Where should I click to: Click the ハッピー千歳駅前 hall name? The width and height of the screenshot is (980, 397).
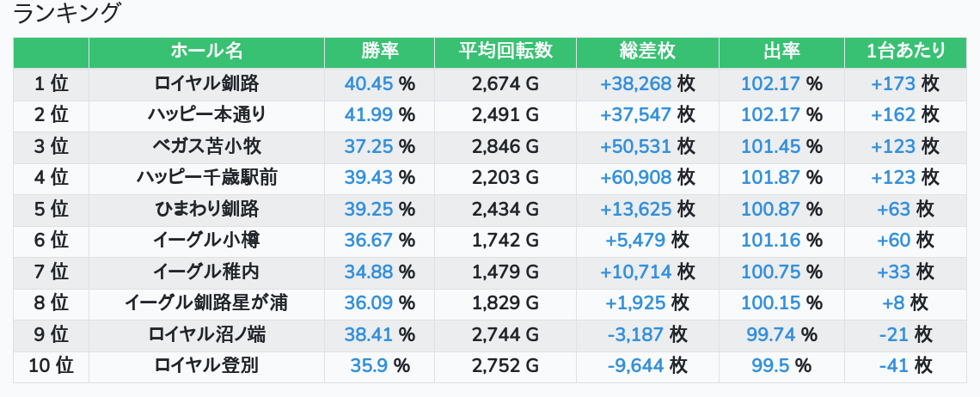point(206,178)
